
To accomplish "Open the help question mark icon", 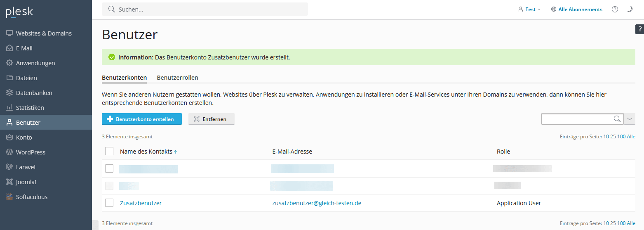I will click(615, 9).
